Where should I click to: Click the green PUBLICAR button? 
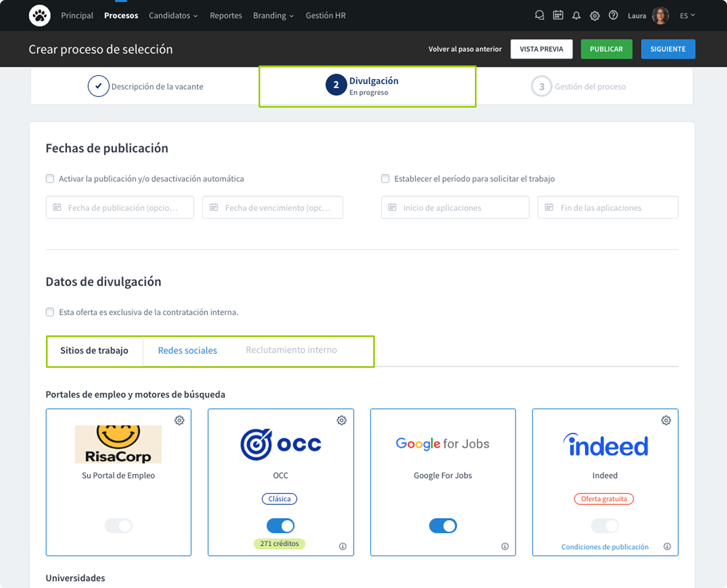(606, 49)
